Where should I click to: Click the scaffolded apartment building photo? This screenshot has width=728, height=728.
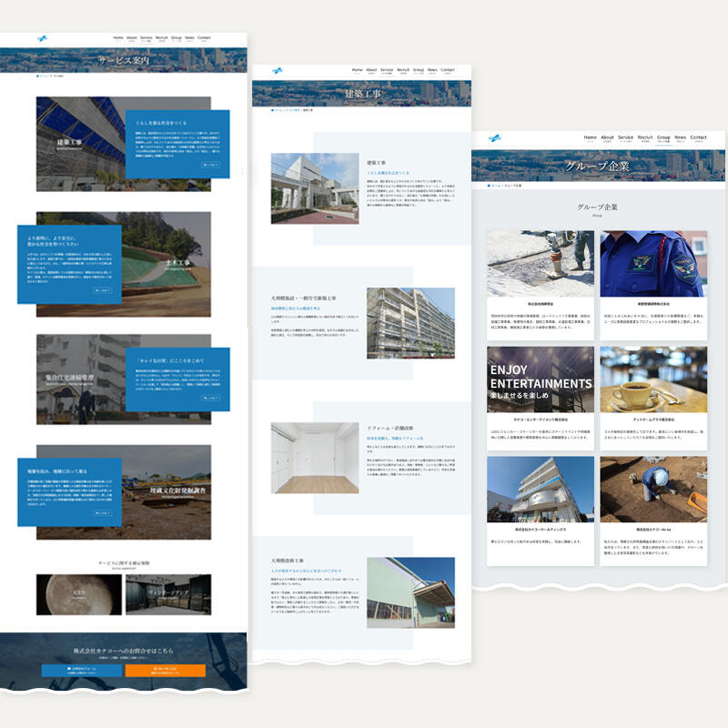pos(411,323)
